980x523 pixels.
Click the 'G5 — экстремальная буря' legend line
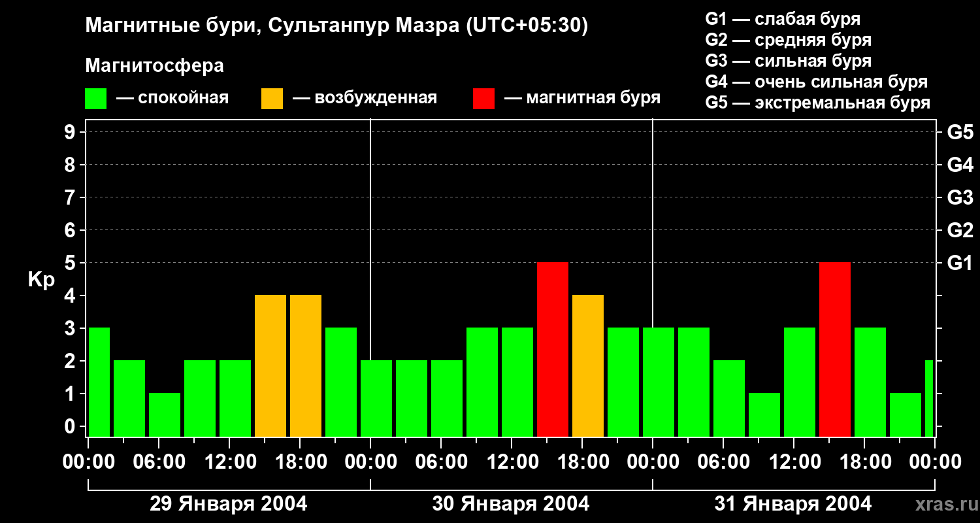tap(818, 103)
